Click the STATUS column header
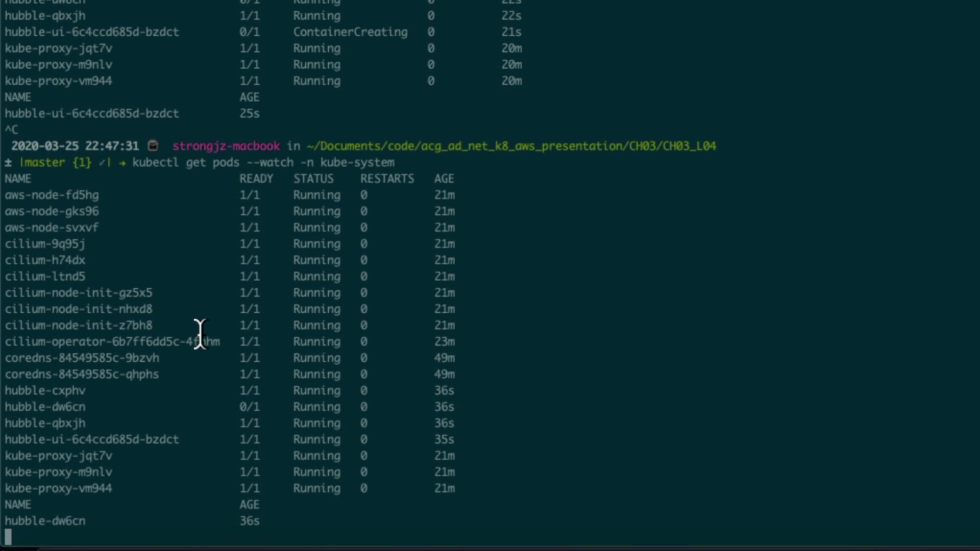The width and height of the screenshot is (980, 551). click(313, 179)
